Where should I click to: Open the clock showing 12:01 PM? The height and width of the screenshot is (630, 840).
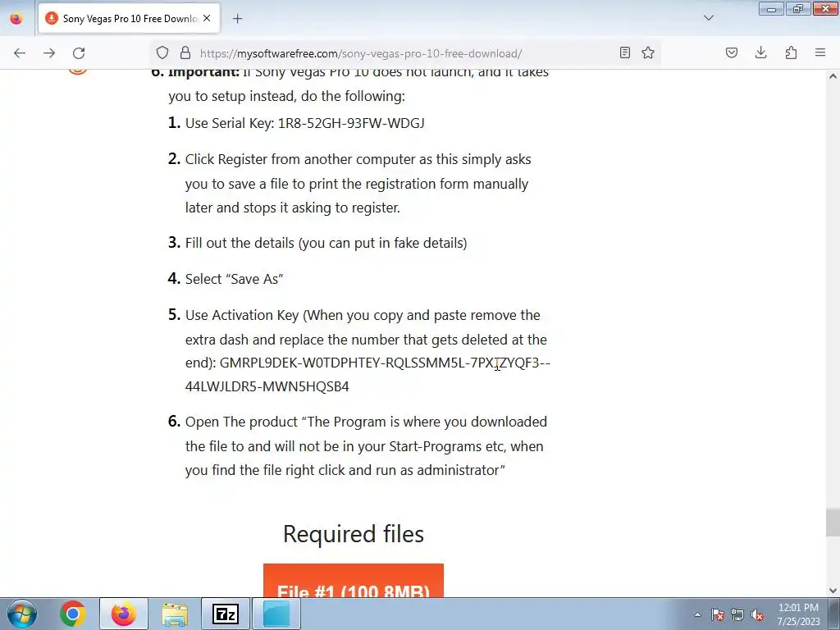click(799, 614)
